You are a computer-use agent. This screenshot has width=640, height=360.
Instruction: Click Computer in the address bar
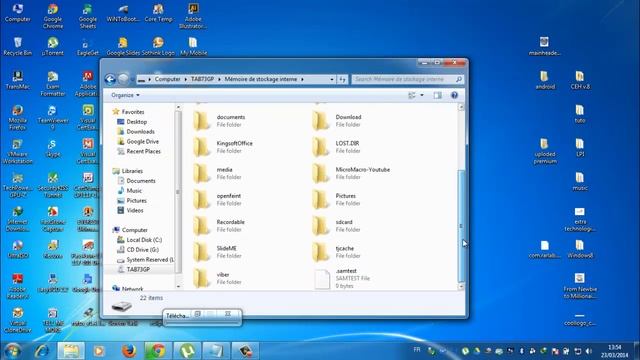point(167,79)
